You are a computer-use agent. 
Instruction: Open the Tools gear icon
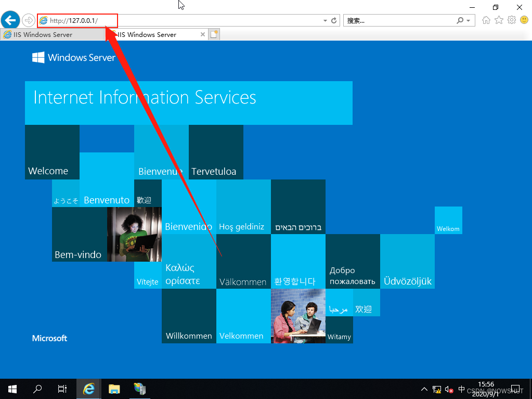click(511, 20)
